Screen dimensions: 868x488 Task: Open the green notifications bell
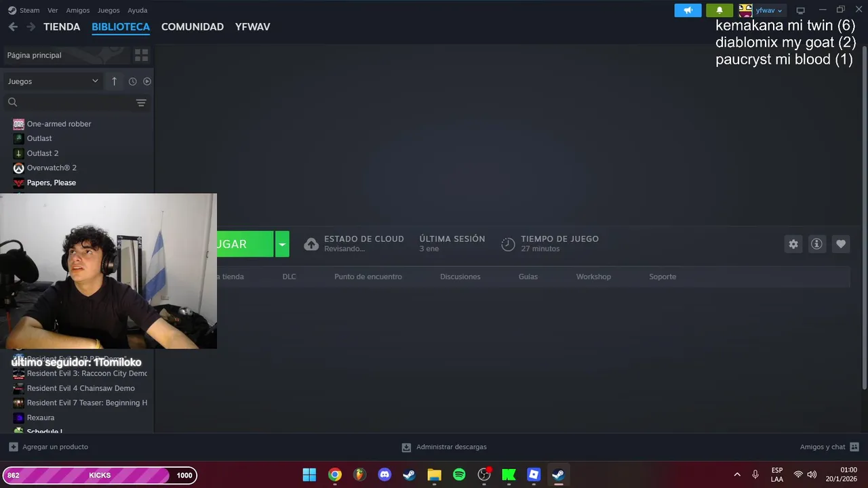[719, 10]
